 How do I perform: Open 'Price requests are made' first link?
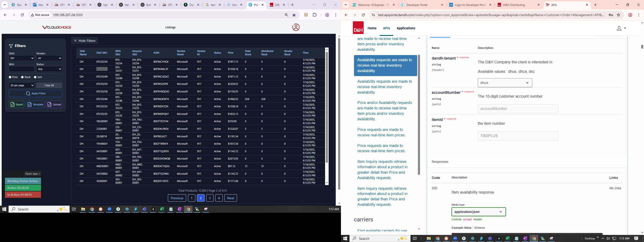(381, 133)
